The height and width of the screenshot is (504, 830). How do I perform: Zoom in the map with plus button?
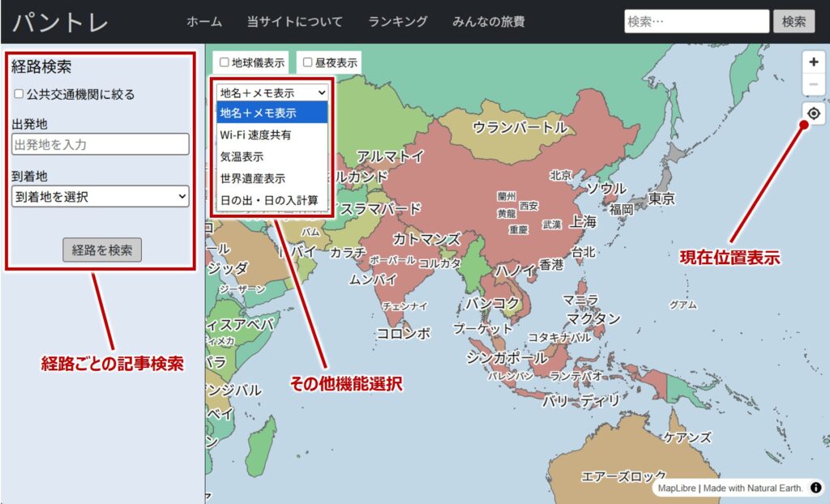point(814,62)
